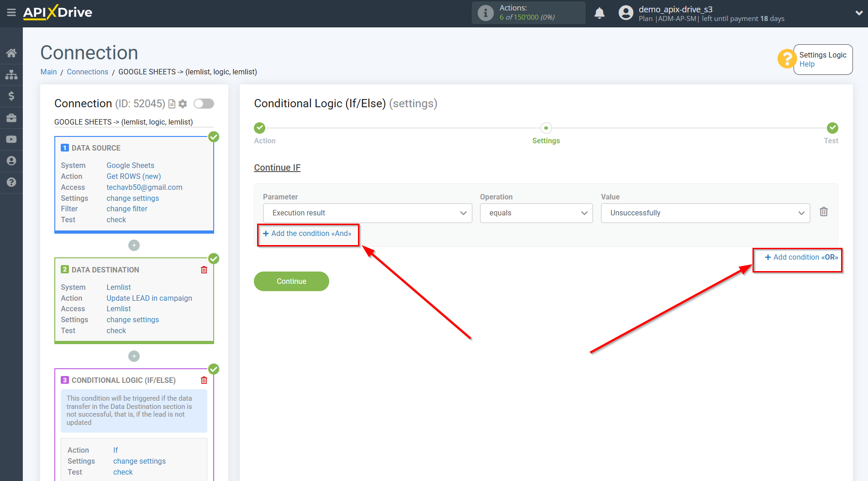Open the Connections breadcrumb link
Screen dimensions: 868x481
tap(88, 72)
